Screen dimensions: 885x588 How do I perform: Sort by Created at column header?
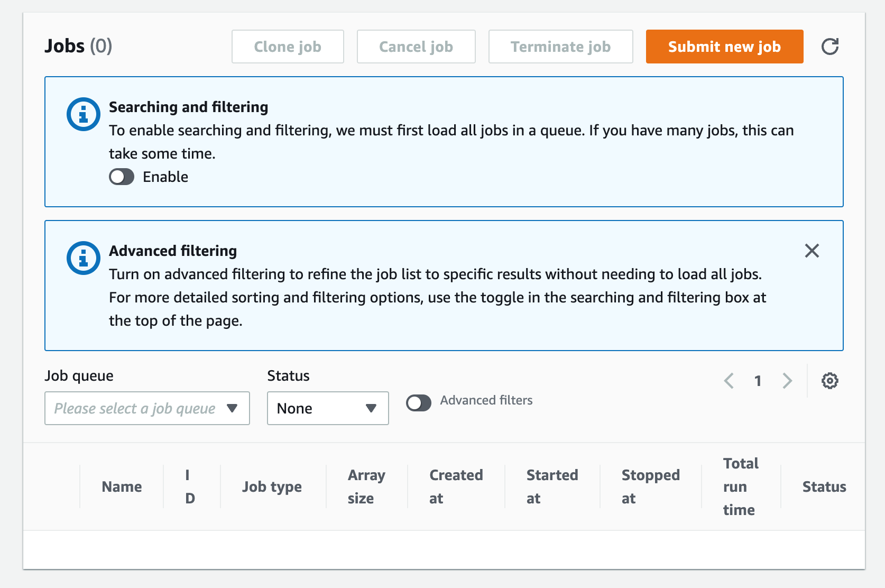point(456,486)
